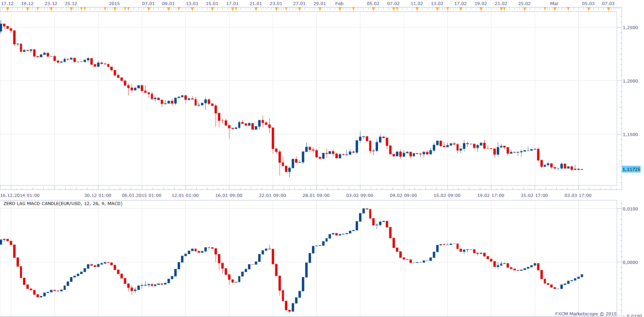Click the orange marker beneath 13.02
Viewport: 644px width, 317px height.
437,9
